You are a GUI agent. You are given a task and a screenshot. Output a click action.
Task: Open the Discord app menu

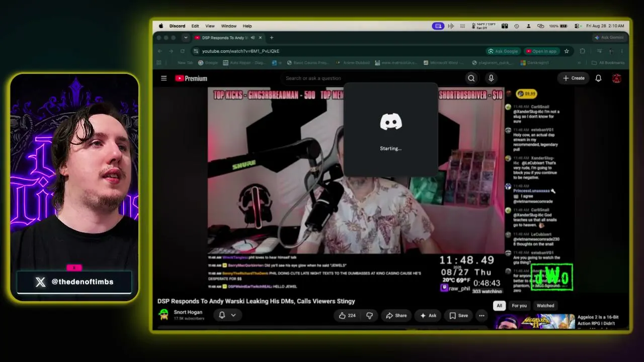click(177, 26)
